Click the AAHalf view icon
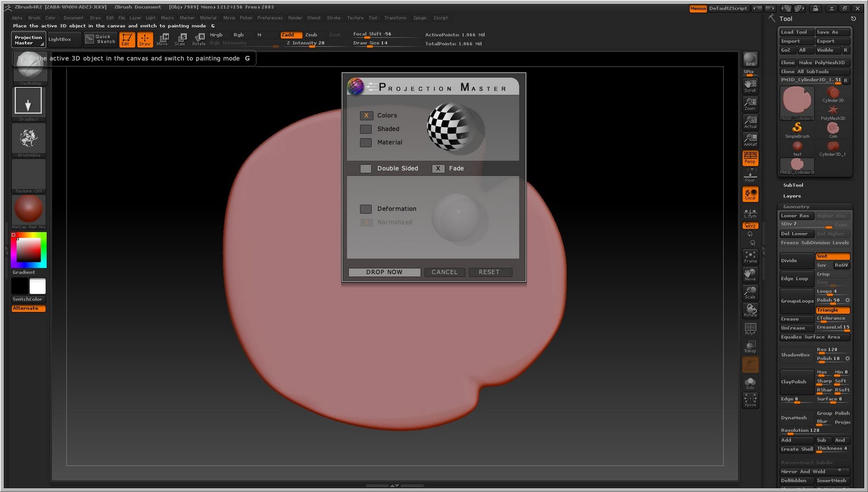This screenshot has width=868, height=492. 750,140
